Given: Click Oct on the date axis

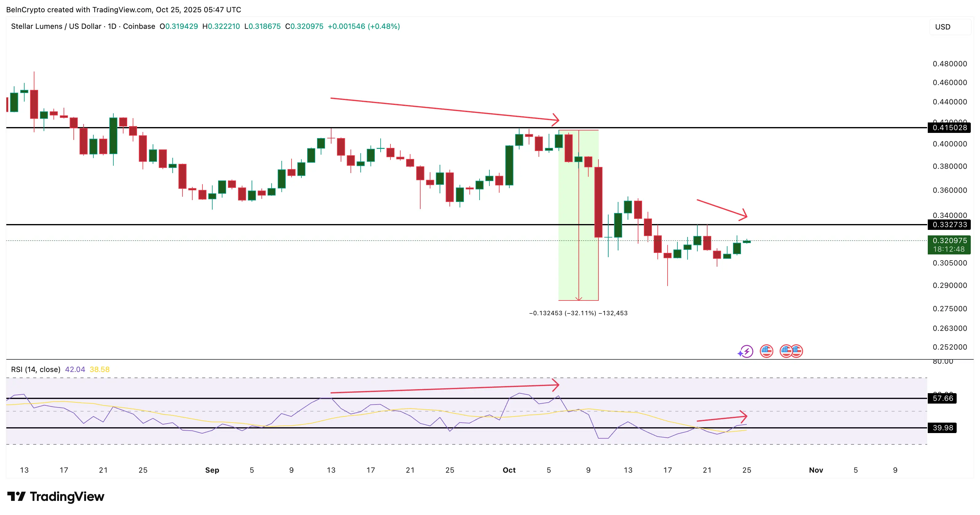Looking at the screenshot, I should [509, 470].
